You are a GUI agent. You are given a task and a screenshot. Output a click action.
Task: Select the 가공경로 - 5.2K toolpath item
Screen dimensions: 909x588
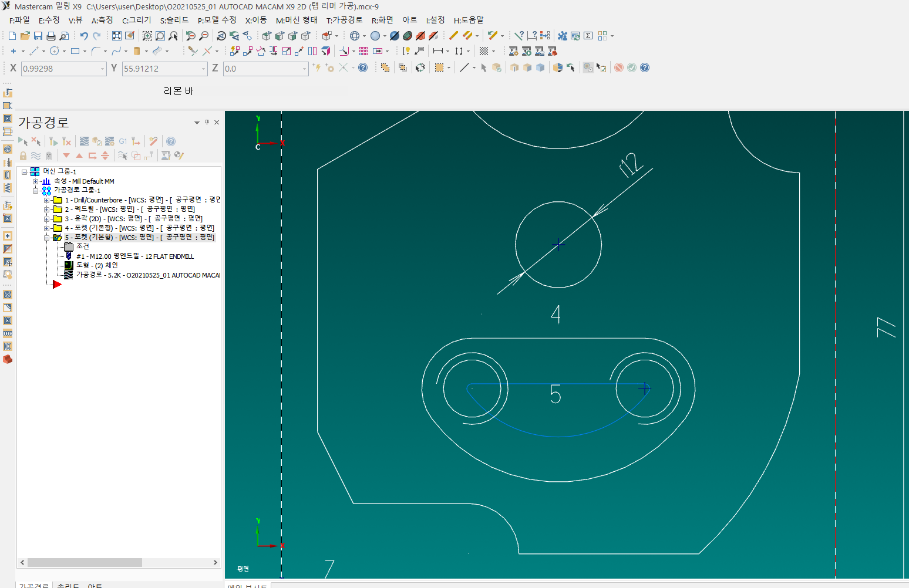point(149,275)
